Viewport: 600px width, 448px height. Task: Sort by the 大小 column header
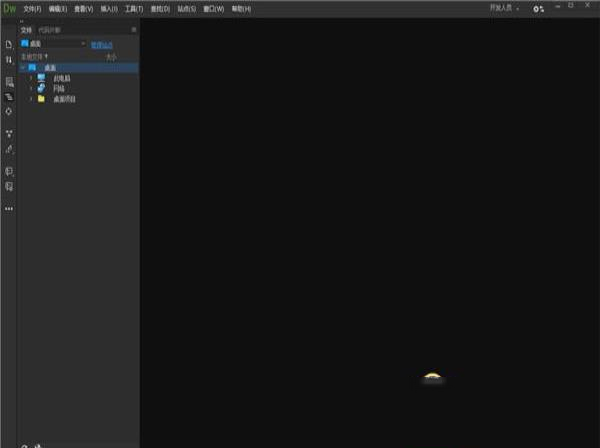click(x=111, y=57)
